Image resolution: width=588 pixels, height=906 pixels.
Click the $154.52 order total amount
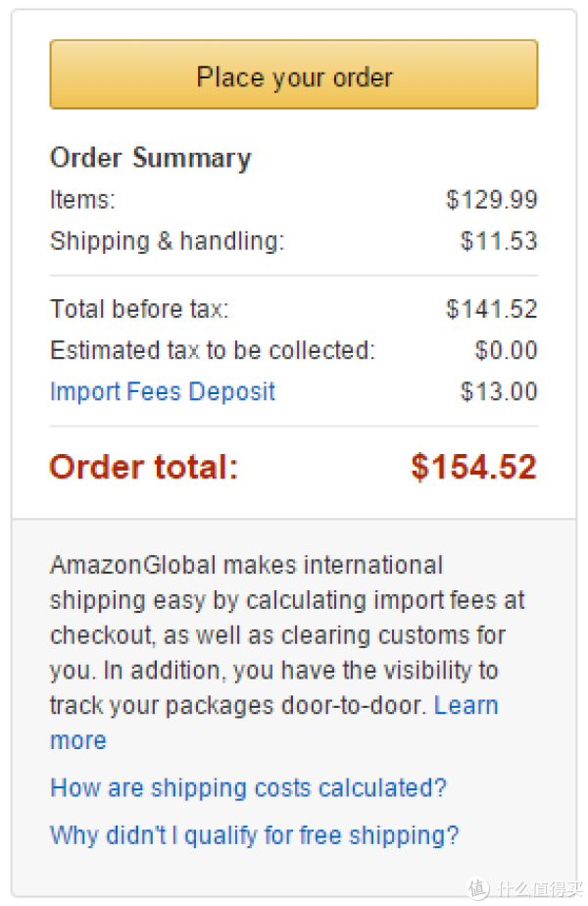point(473,467)
